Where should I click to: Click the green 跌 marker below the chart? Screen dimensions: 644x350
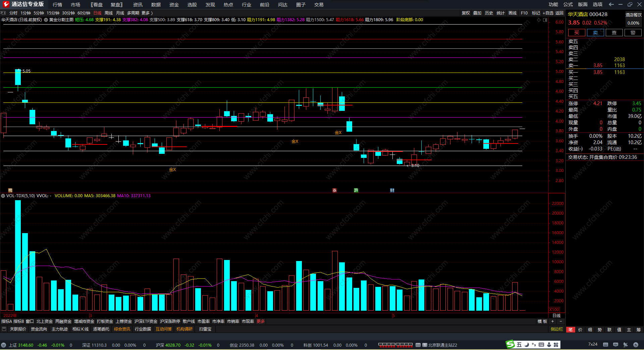click(356, 190)
